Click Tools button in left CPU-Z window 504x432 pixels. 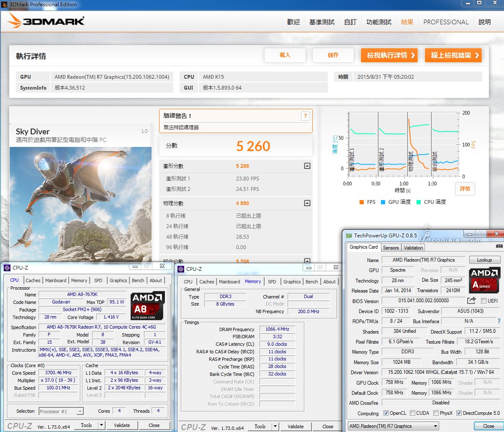tap(87, 425)
